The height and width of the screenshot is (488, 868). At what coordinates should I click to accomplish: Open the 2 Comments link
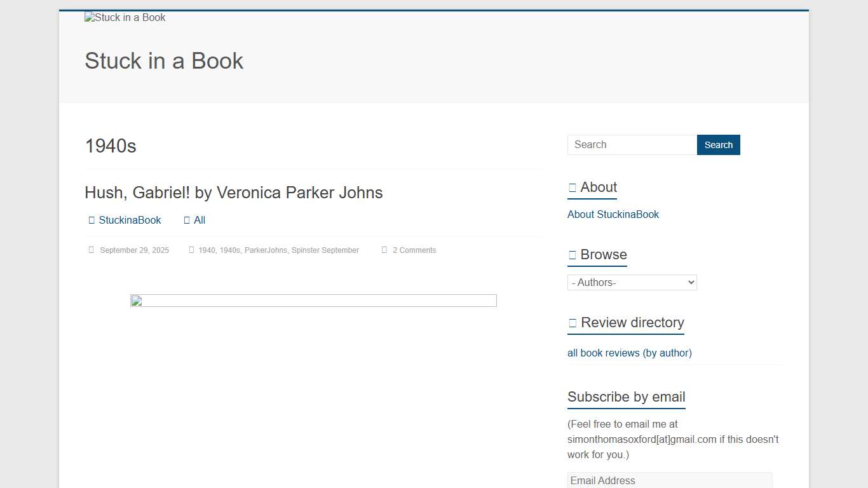[414, 250]
